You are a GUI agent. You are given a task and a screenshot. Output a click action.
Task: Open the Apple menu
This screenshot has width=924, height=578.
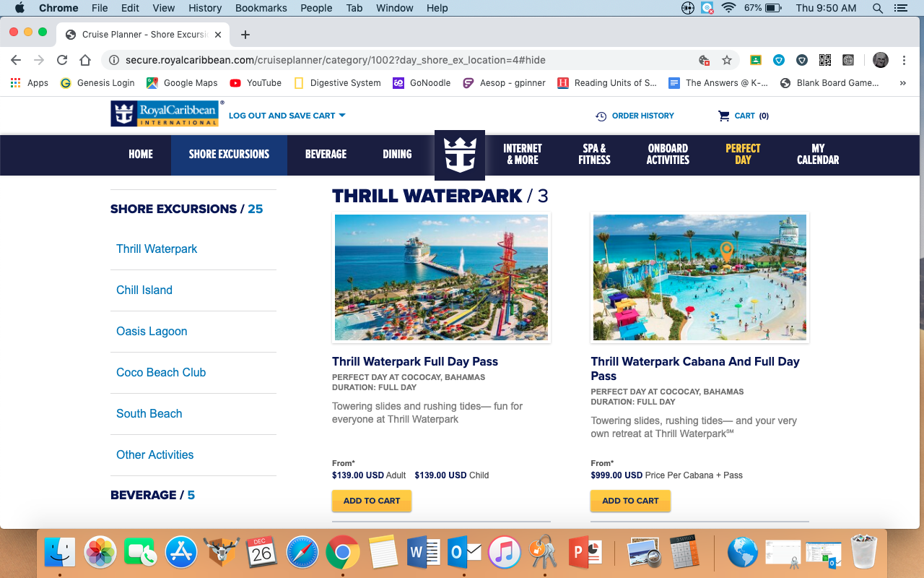point(19,8)
